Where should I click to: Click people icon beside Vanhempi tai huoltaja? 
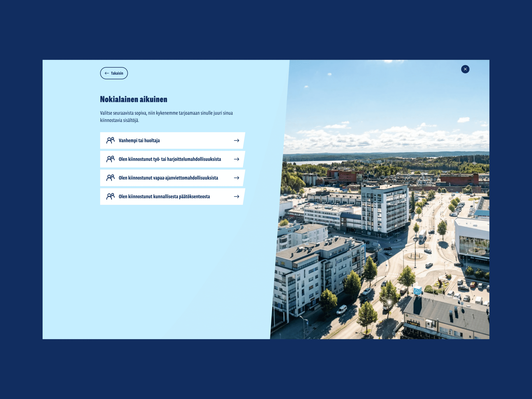[x=110, y=140]
